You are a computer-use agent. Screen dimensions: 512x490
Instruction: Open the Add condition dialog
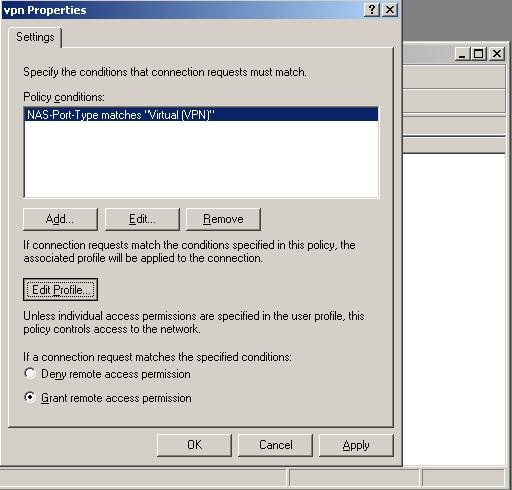pyautogui.click(x=60, y=219)
